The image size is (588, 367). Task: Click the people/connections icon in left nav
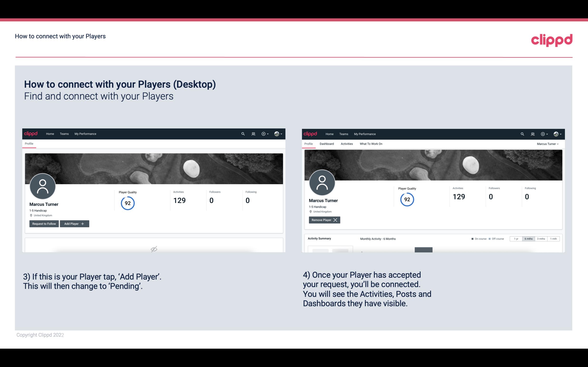tap(252, 133)
